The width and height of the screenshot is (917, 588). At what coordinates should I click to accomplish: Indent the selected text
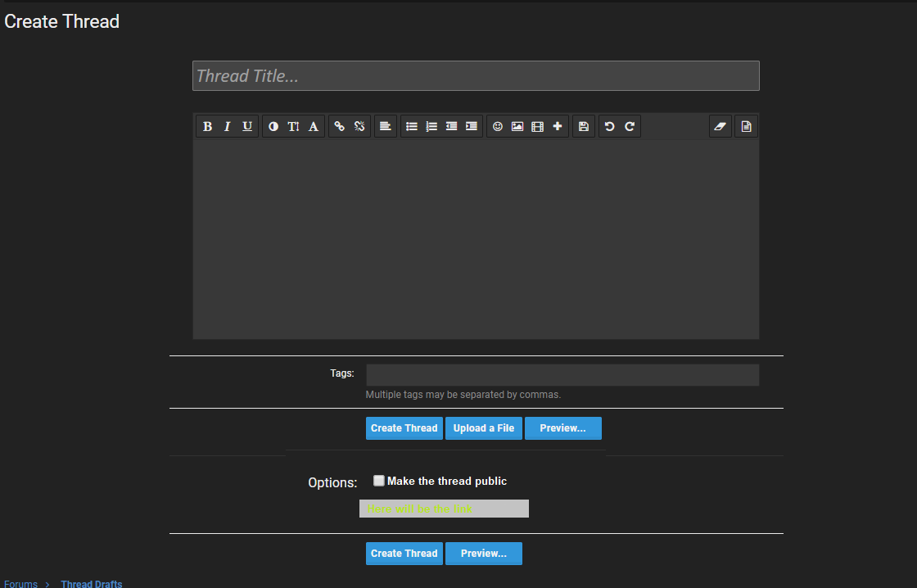point(472,126)
